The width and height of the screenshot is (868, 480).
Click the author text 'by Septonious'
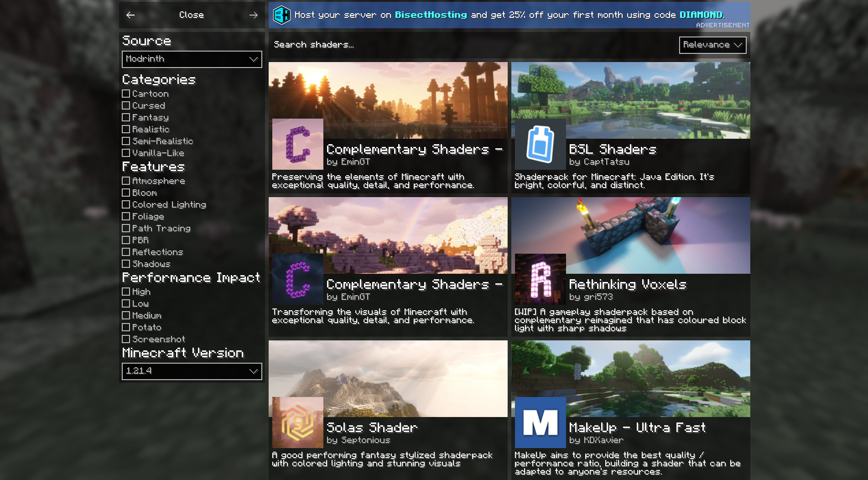(x=359, y=440)
